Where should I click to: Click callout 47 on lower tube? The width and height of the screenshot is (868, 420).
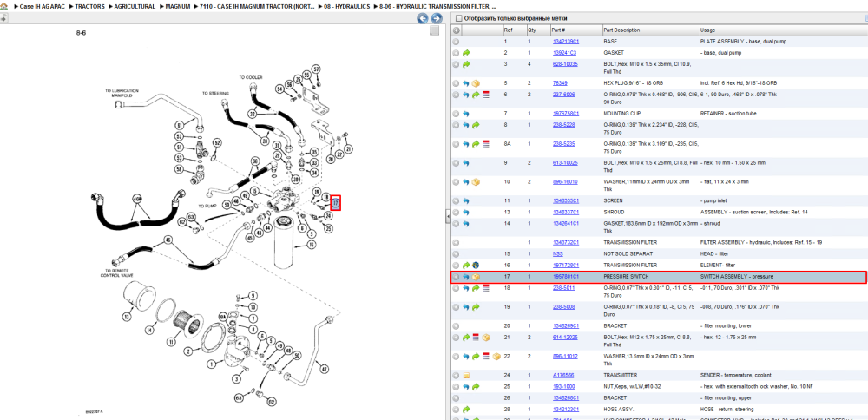click(325, 369)
